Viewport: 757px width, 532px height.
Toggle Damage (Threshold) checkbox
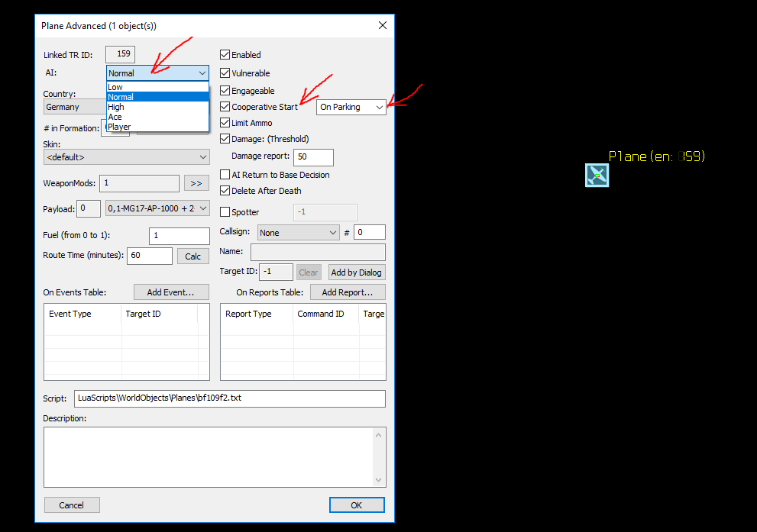pos(225,138)
